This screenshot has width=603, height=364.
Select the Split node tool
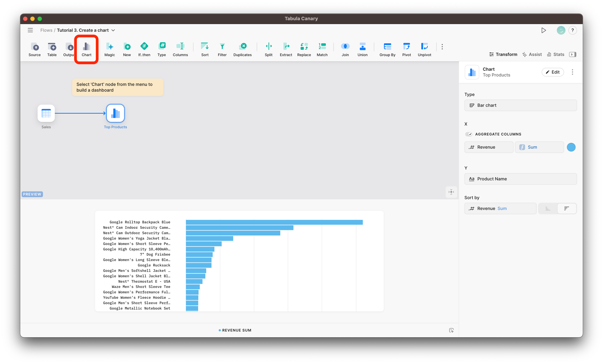click(x=268, y=49)
